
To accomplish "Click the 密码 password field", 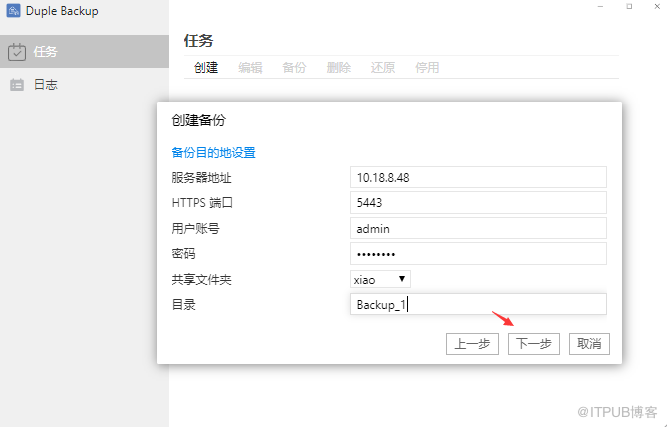I will coord(478,254).
